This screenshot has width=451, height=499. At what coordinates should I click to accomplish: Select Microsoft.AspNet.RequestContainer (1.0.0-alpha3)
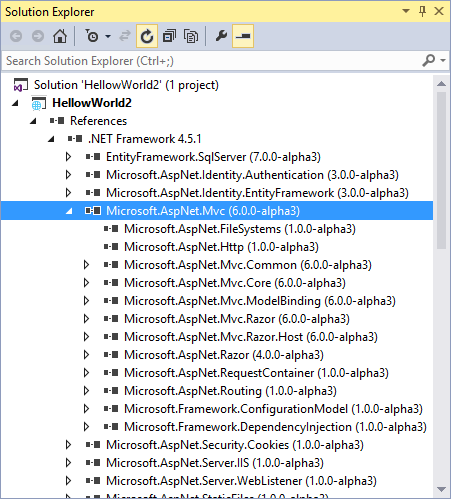256,373
